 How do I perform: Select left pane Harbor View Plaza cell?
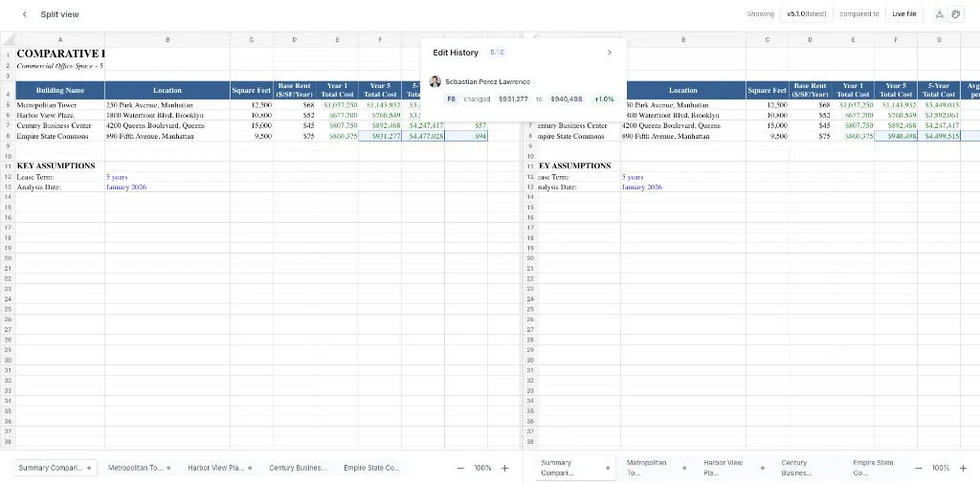click(60, 115)
